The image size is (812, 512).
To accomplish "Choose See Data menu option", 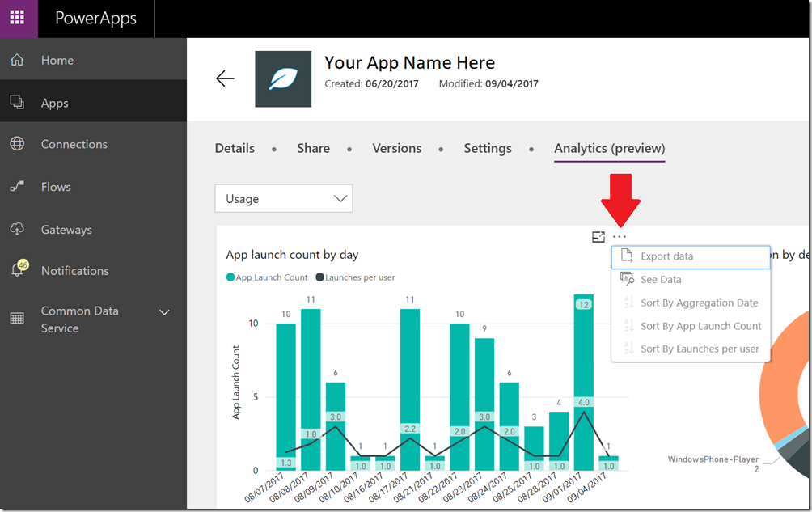I will coord(661,280).
